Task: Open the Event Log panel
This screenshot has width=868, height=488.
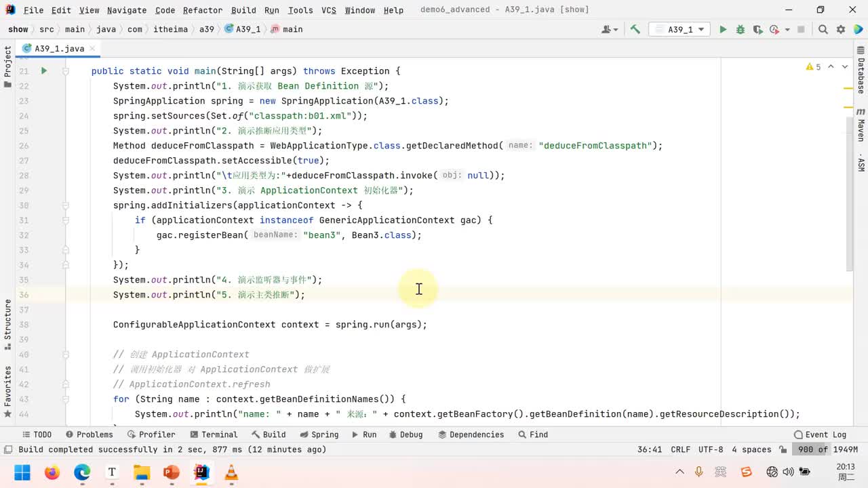Action: [820, 434]
